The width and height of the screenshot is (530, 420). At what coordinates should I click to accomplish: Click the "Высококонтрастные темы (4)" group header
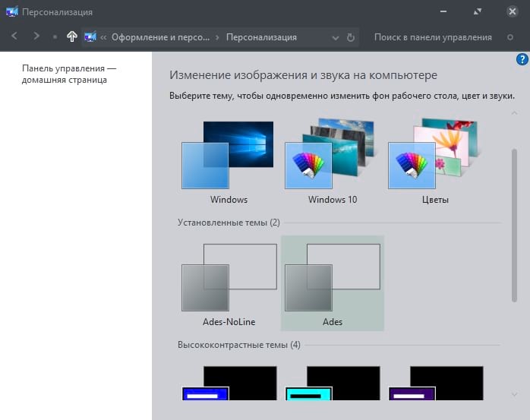pos(238,345)
